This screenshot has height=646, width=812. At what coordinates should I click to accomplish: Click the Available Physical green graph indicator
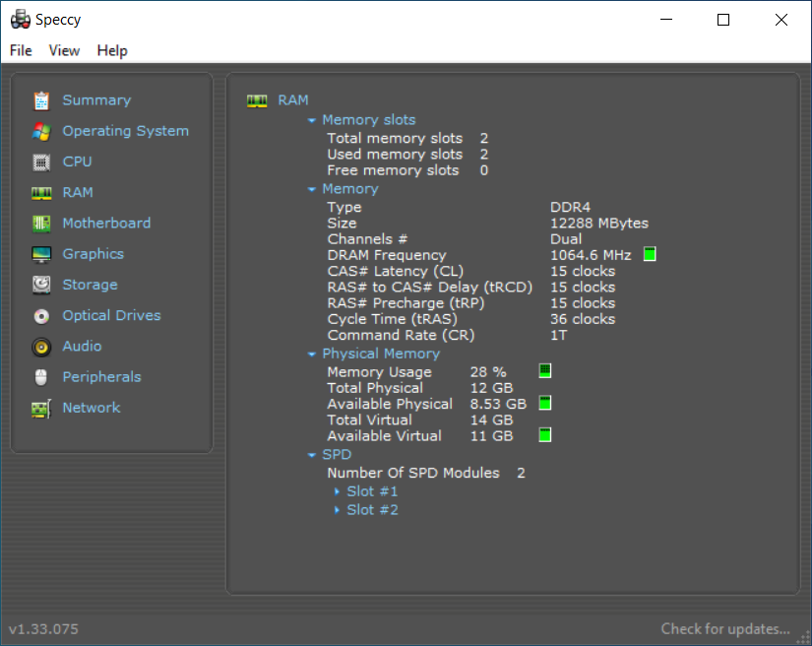coord(545,403)
